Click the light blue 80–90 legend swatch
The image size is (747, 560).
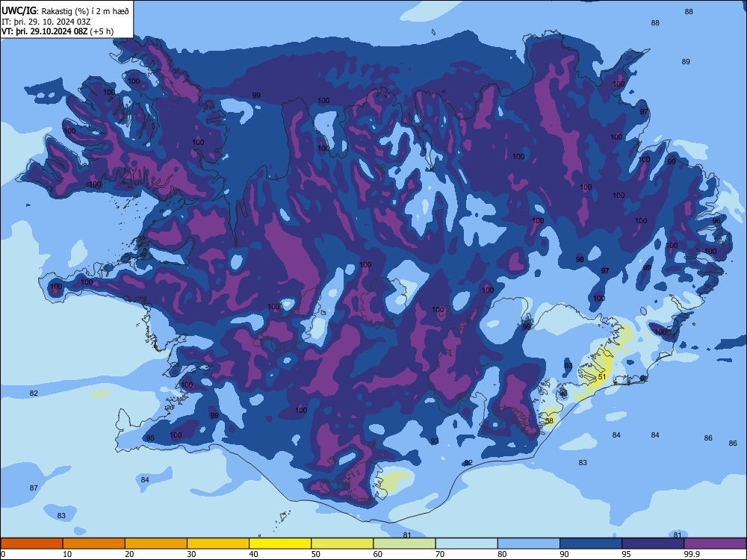point(529,544)
